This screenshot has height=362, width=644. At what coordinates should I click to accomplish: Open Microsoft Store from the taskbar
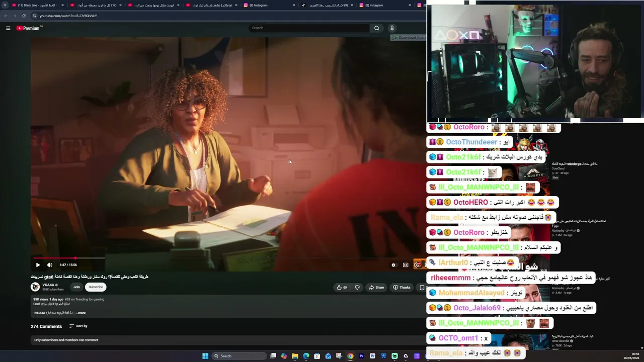point(317,356)
